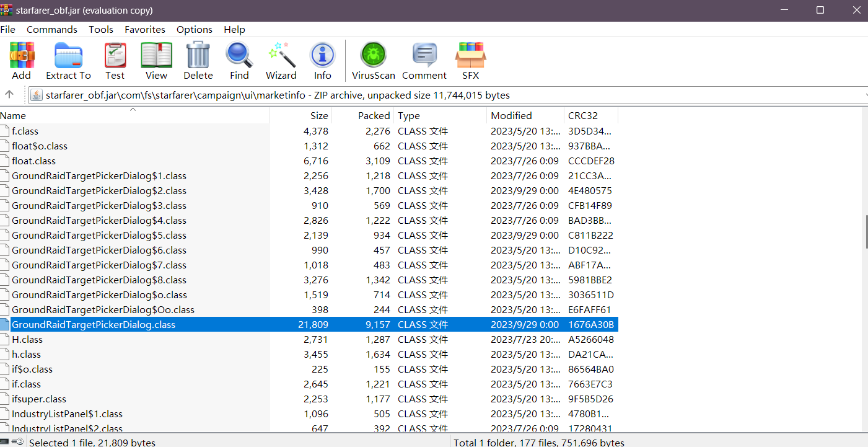Click the vertical scrollbar thumb

pyautogui.click(x=864, y=231)
